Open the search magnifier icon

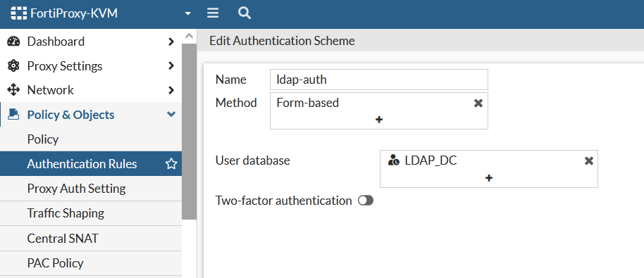coord(244,13)
